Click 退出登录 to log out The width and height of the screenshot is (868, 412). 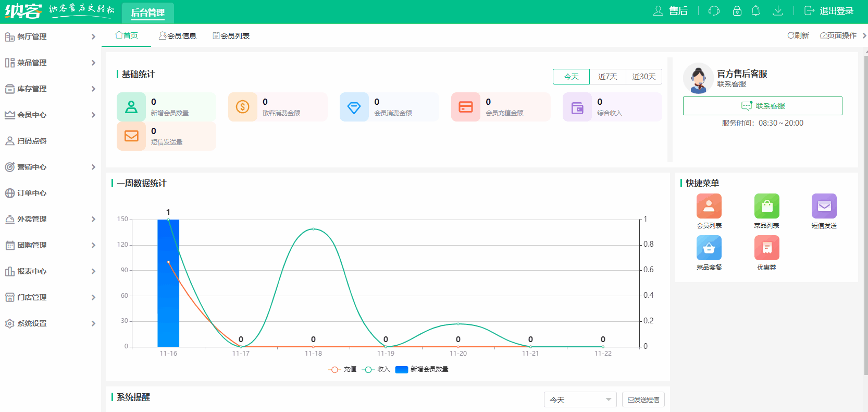[x=829, y=11]
